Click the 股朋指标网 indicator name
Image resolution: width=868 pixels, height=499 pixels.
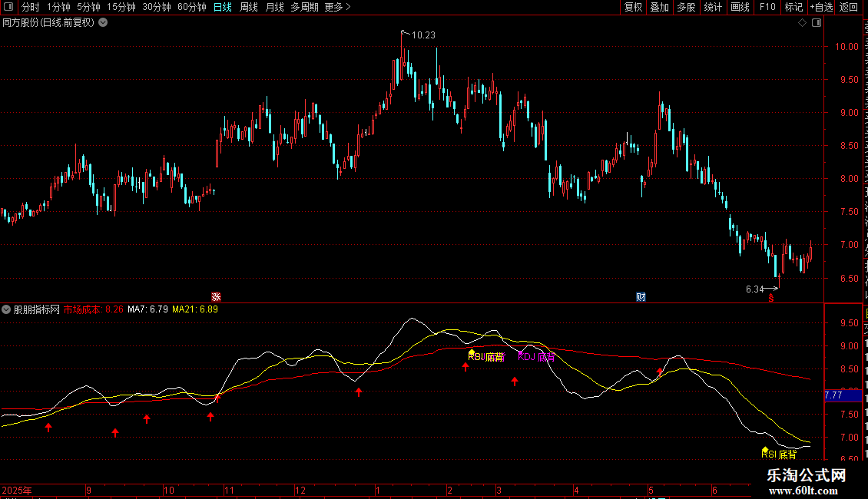pyautogui.click(x=37, y=310)
